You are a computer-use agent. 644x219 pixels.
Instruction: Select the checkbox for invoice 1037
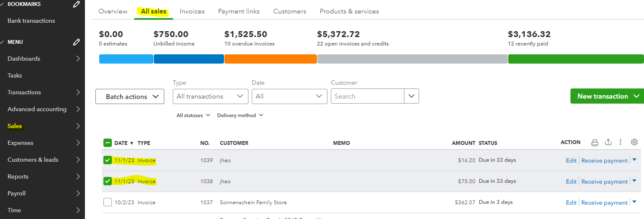tap(108, 202)
